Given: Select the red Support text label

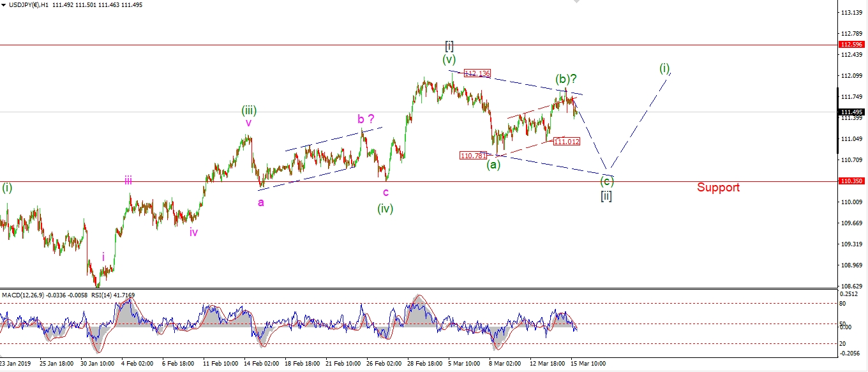Looking at the screenshot, I should 718,188.
